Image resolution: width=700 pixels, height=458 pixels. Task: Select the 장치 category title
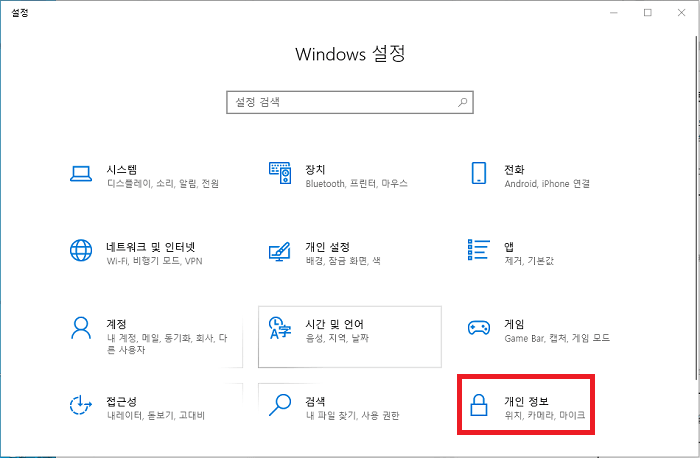click(x=315, y=170)
